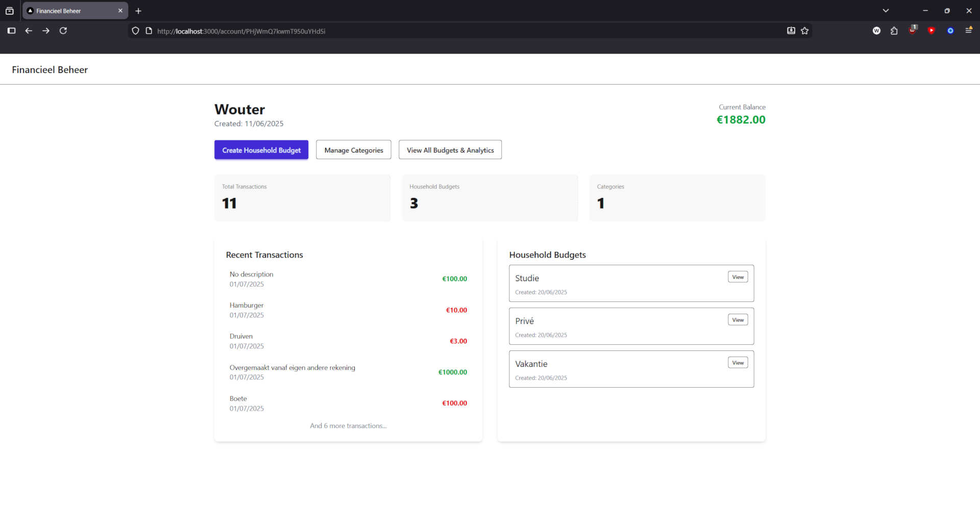This screenshot has width=980, height=528.
Task: Click the Financieel Beheer header title
Action: [x=50, y=70]
